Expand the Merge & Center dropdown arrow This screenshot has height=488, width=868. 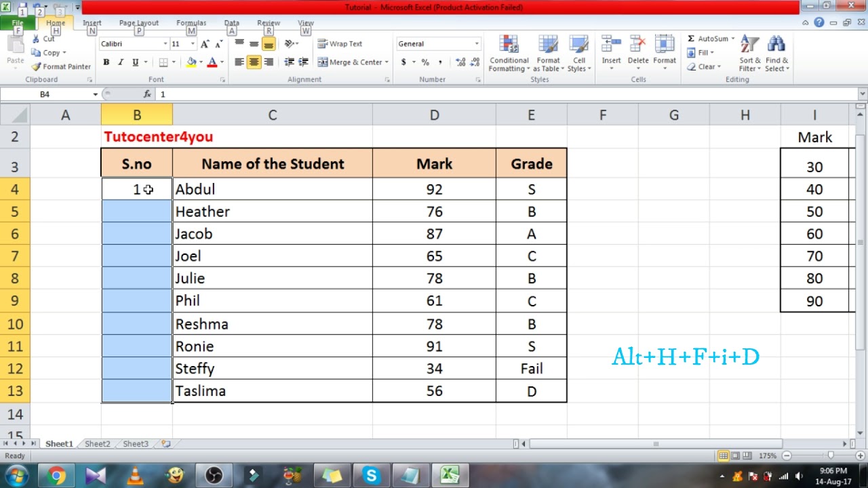click(387, 62)
